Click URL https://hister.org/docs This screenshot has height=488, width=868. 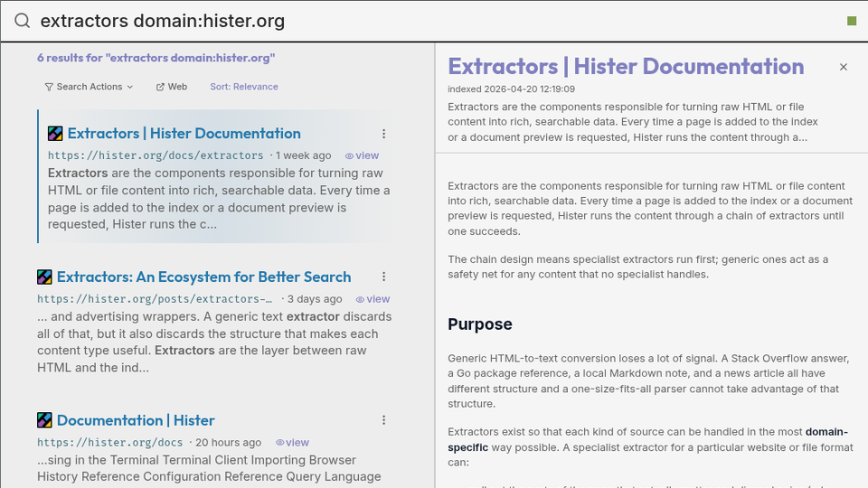[x=109, y=443]
